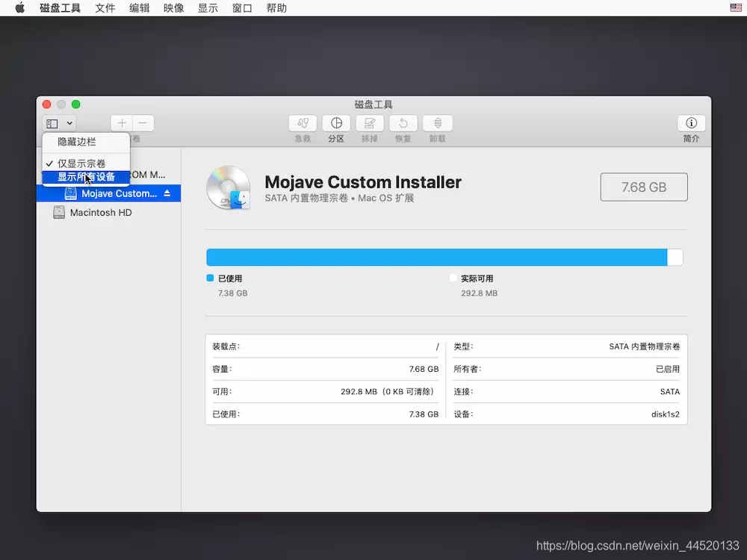
Task: Click the Restore (恢复) arrow icon
Action: [x=403, y=123]
